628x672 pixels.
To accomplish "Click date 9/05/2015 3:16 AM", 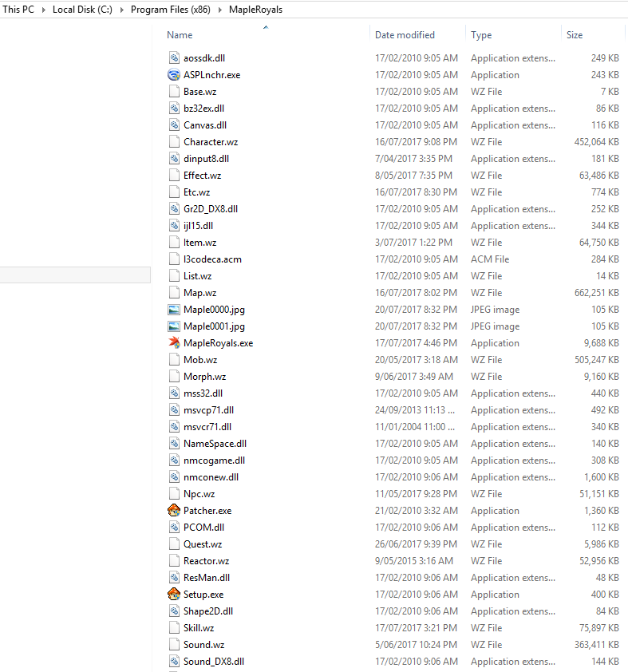I will [414, 561].
